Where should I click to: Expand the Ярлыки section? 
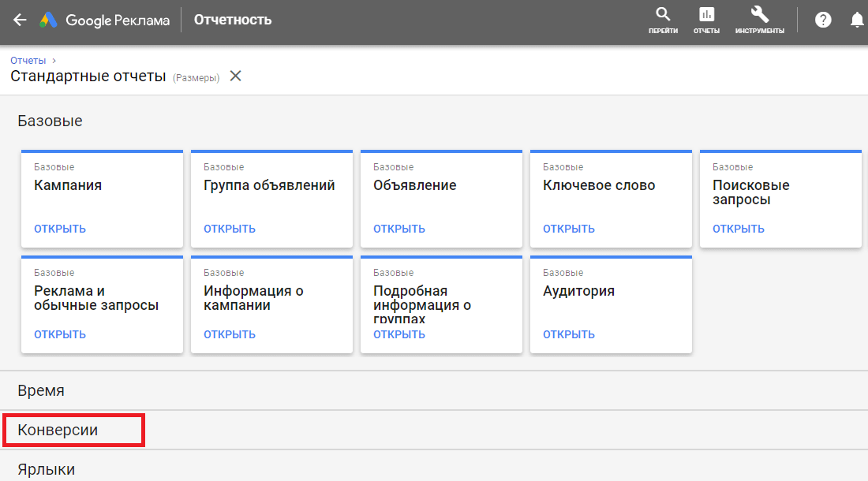pos(47,469)
